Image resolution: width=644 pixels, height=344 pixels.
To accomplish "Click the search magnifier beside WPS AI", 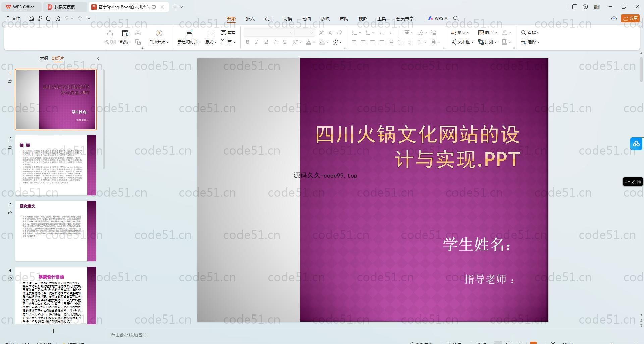I will pyautogui.click(x=456, y=18).
